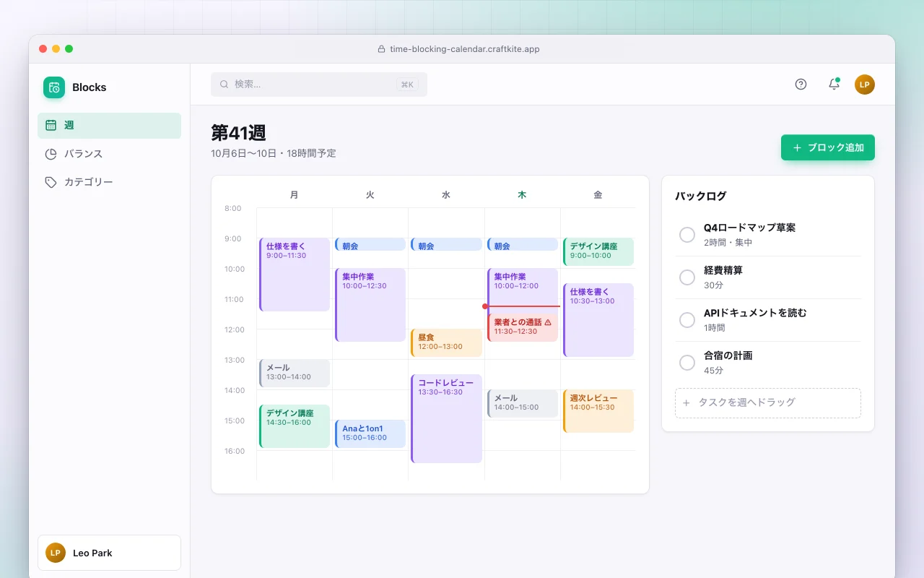This screenshot has height=578, width=924.
Task: Open the 週次レビュー block on Friday
Action: coord(598,411)
